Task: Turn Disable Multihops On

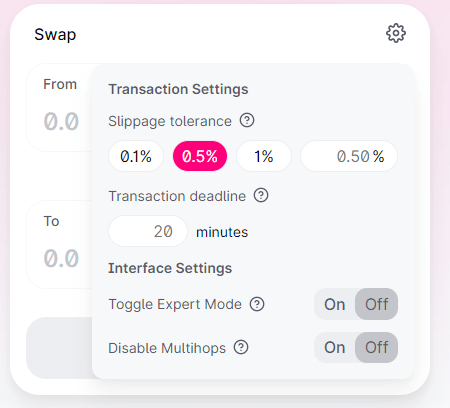Action: (x=335, y=347)
